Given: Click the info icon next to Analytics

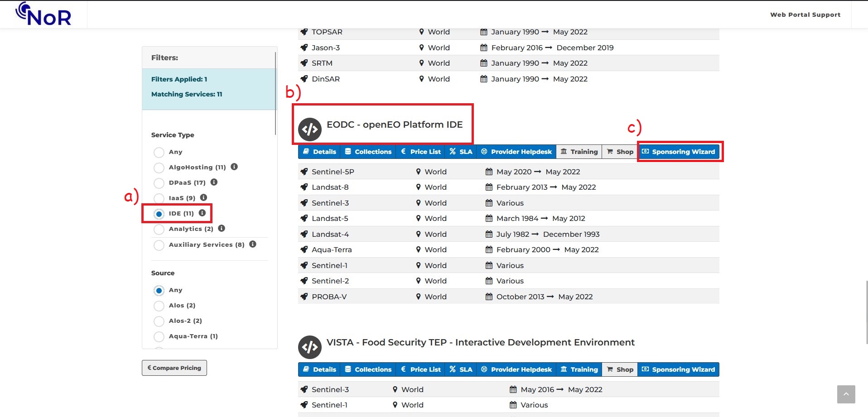Looking at the screenshot, I should click(x=222, y=228).
